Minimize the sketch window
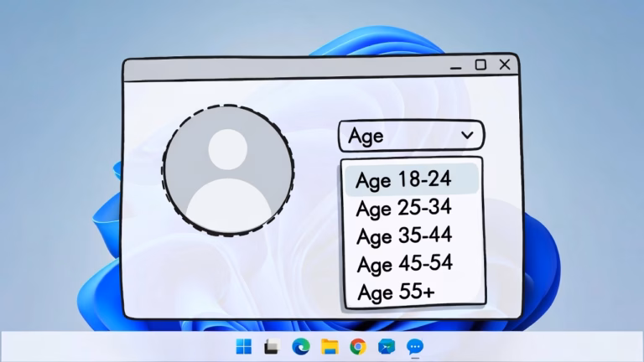This screenshot has height=362, width=644. coord(456,68)
